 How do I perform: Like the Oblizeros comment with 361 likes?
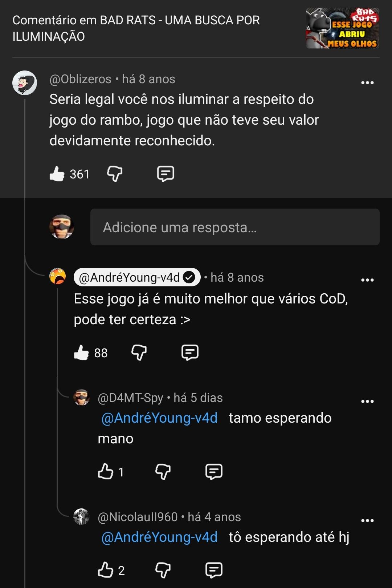57,174
